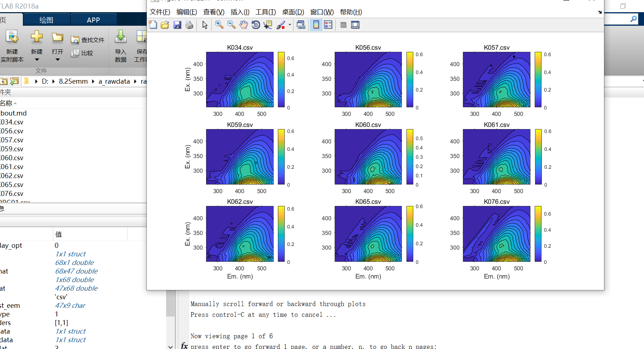The height and width of the screenshot is (349, 644).
Task: Open the brush color dropdown arrow
Action: coord(290,25)
